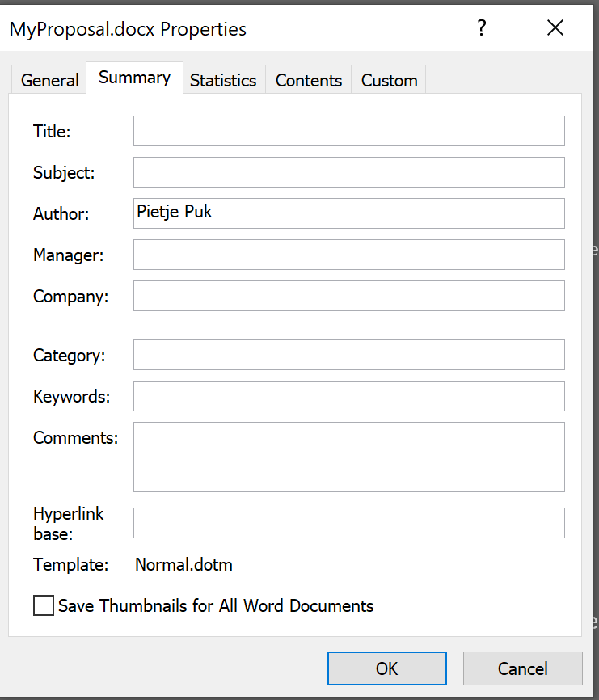Stay on the Summary tab
This screenshot has width=599, height=700.
coord(133,77)
